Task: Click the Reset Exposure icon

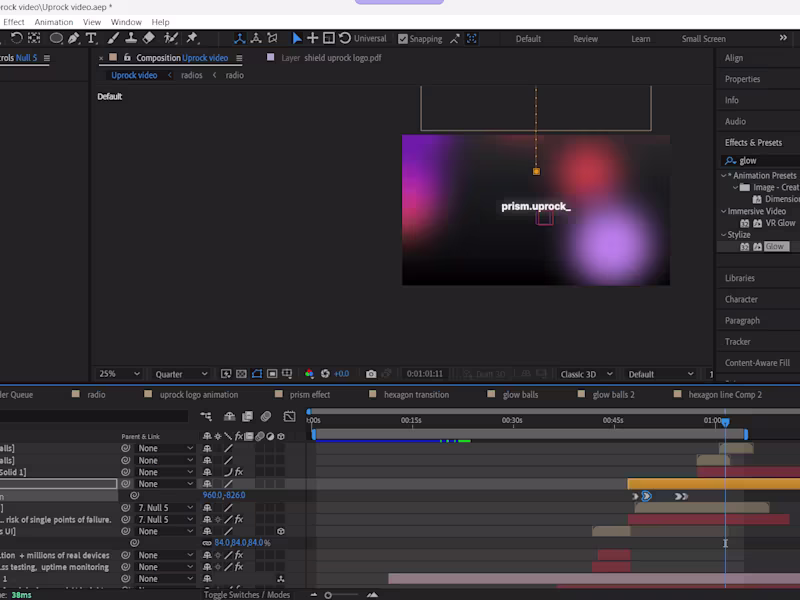Action: click(x=325, y=374)
